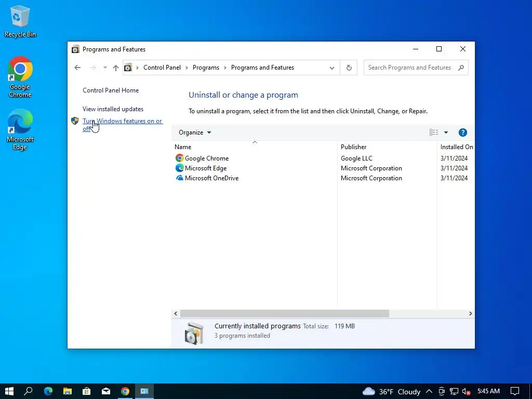Screen dimensions: 532x399
Task: Open the Windows Start menu
Action: tap(9, 391)
